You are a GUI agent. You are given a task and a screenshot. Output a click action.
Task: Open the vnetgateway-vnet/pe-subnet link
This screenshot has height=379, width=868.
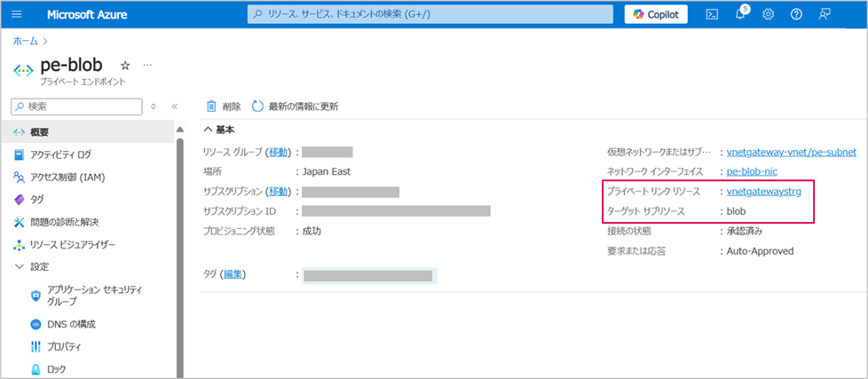792,152
